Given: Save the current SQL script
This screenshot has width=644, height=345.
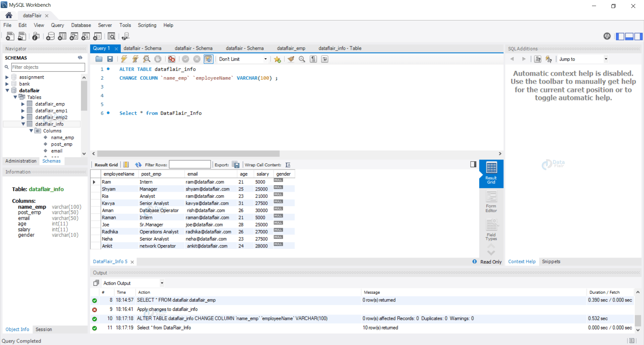Looking at the screenshot, I should click(x=110, y=59).
